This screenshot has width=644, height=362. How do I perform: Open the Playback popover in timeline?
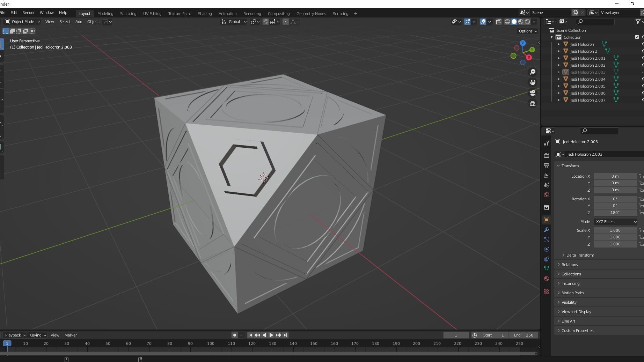15,335
